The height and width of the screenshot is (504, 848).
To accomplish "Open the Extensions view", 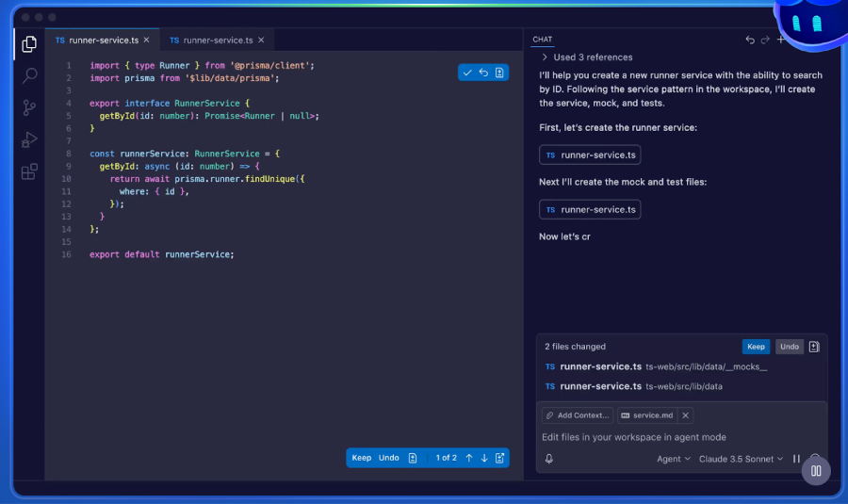I will 29,172.
